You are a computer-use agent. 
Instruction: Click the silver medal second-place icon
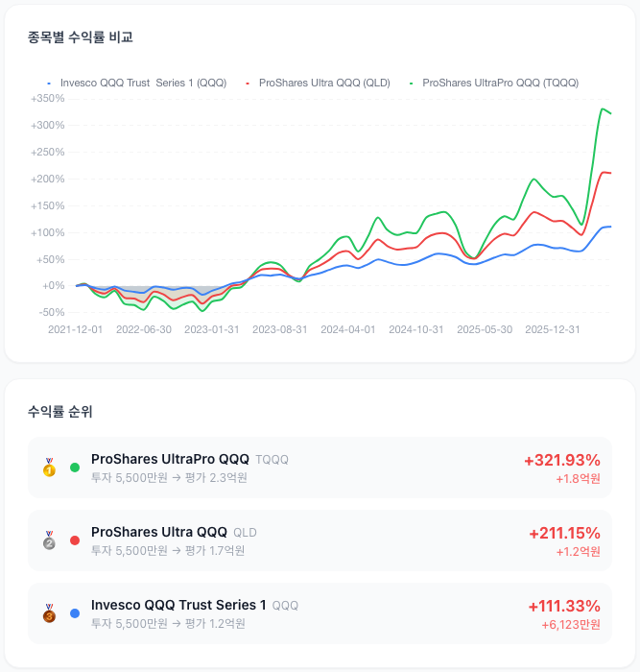pos(49,540)
